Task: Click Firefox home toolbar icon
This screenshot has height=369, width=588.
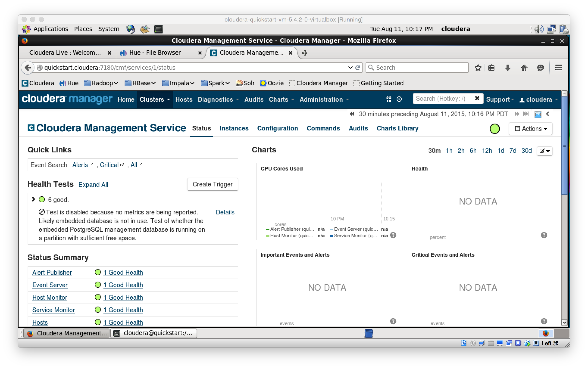Action: pos(524,68)
